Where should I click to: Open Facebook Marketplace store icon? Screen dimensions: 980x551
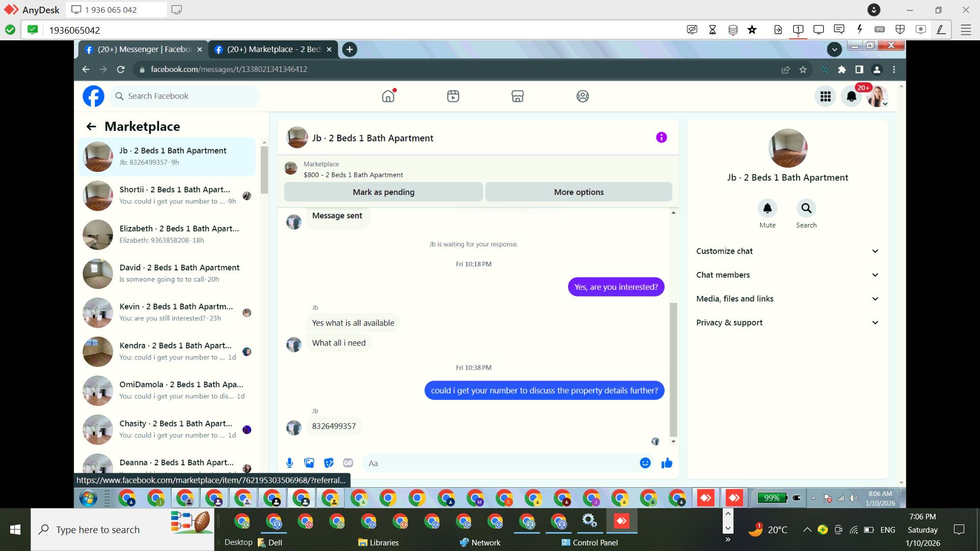click(518, 96)
